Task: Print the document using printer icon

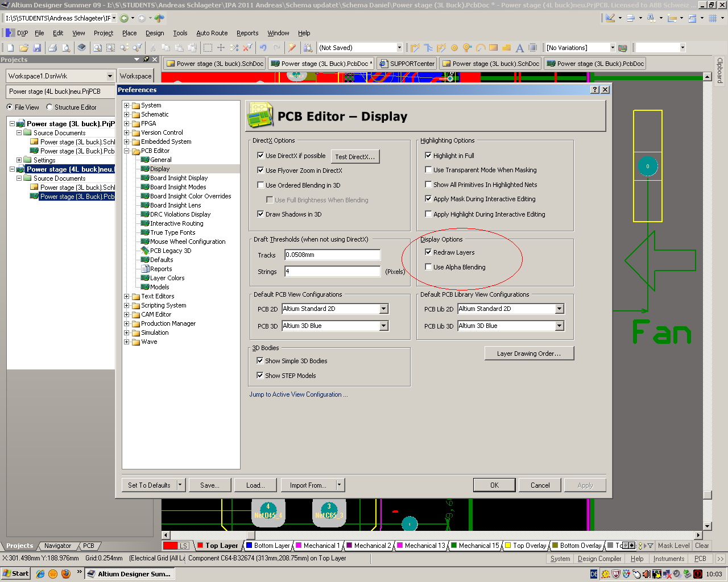Action: click(x=52, y=48)
